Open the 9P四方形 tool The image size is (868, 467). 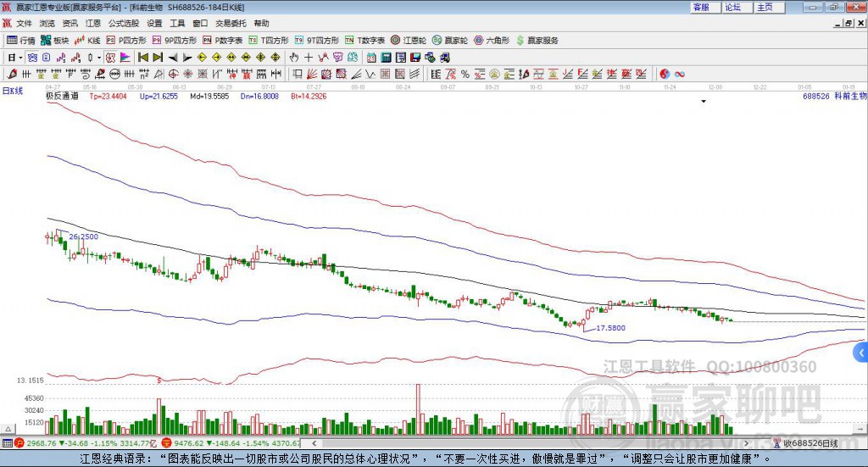pos(175,41)
